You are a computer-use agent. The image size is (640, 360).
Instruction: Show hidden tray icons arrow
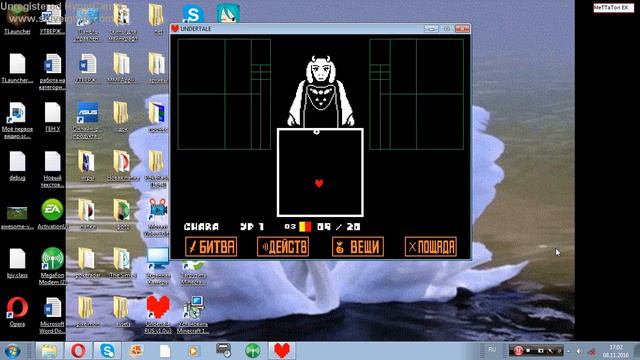569,351
